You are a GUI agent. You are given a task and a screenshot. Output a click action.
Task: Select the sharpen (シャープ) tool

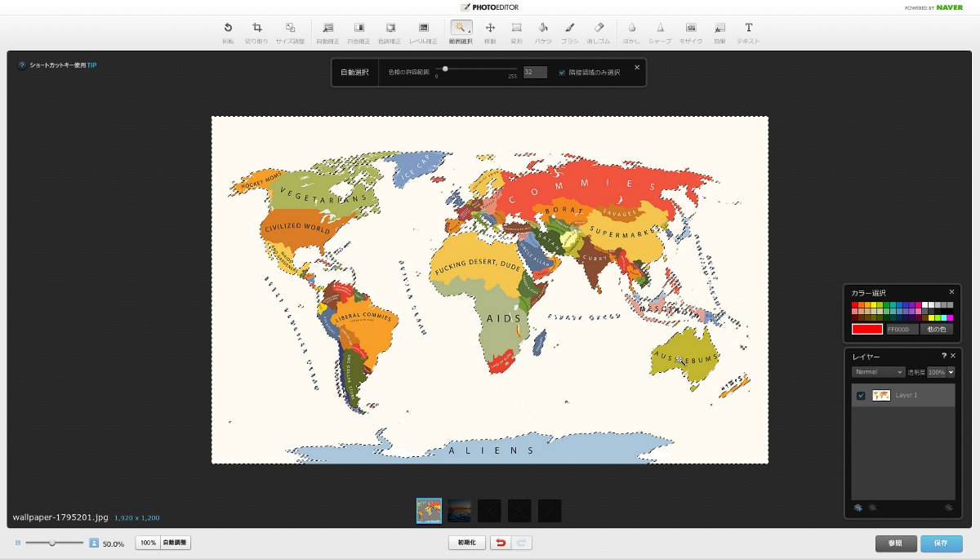point(660,32)
